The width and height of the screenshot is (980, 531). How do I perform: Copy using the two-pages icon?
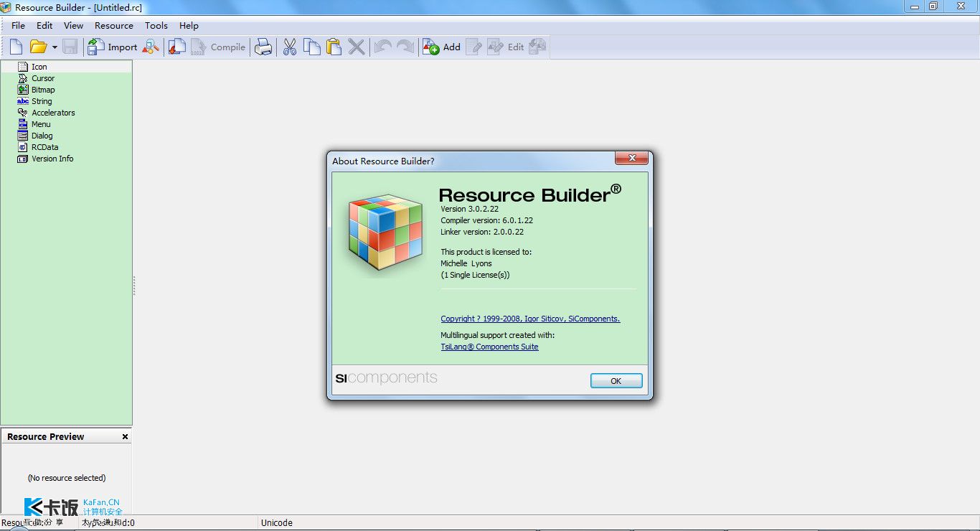tap(312, 47)
